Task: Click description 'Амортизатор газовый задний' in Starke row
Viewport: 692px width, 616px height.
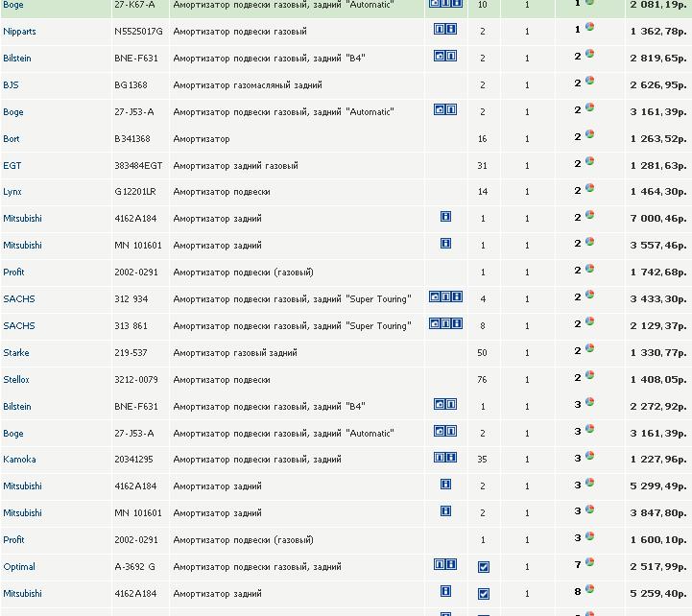Action: tap(235, 353)
